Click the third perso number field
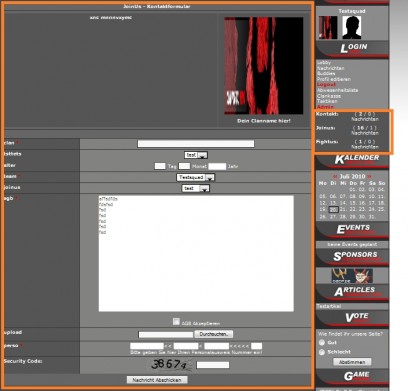This screenshot has height=391, width=408. point(217,346)
